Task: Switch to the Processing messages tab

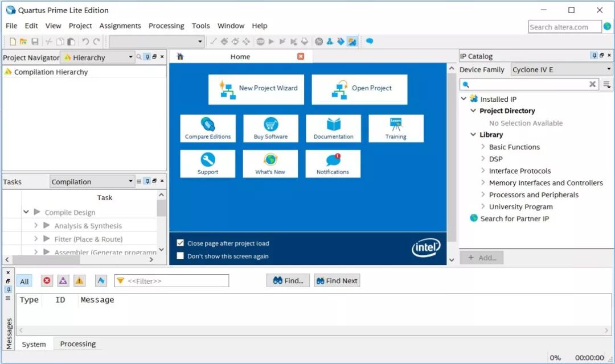Action: click(x=77, y=344)
